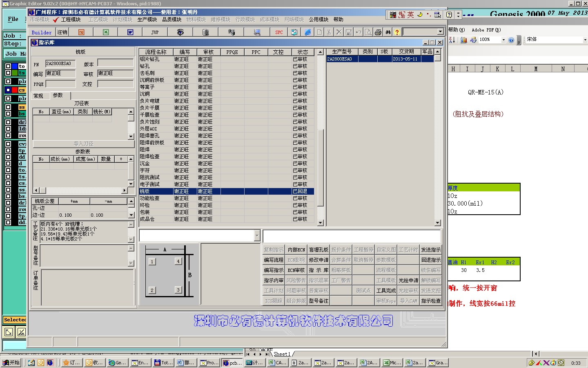The height and width of the screenshot is (368, 588).
Task: Open the Excel zoom 100% dropdown
Action: 503,40
